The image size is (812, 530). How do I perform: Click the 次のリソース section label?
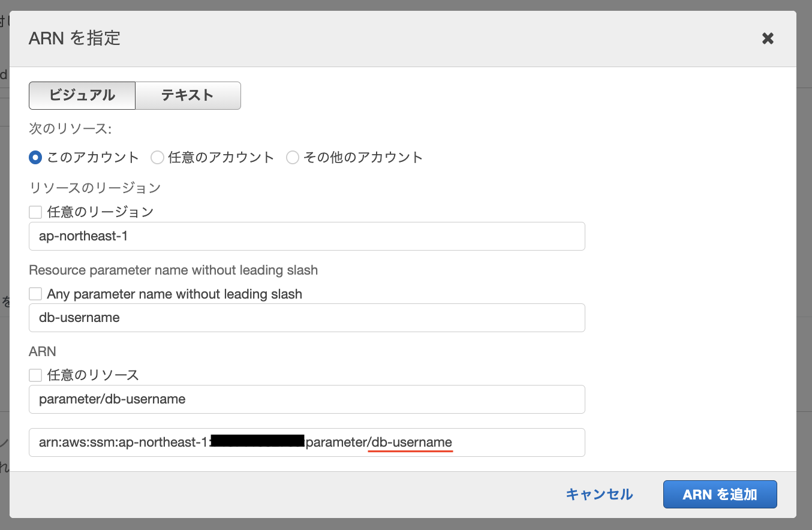coord(69,128)
